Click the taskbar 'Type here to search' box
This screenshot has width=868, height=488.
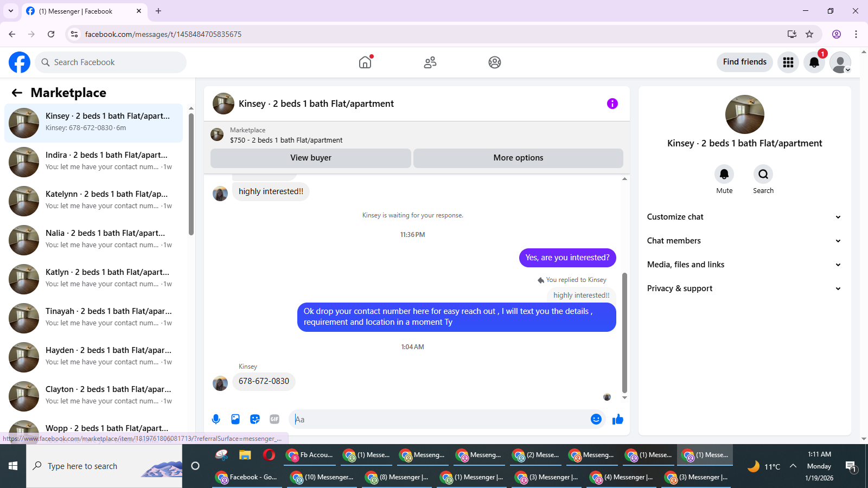104,466
